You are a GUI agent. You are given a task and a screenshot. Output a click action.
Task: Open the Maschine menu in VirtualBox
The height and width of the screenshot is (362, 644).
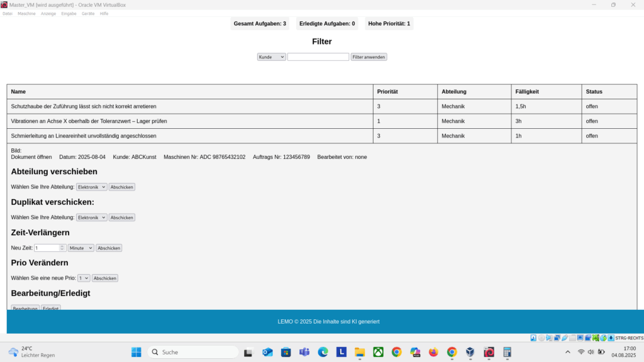point(26,13)
